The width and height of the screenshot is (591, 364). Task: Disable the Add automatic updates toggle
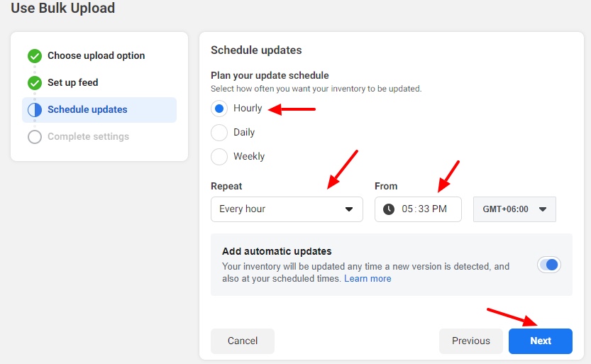(549, 265)
